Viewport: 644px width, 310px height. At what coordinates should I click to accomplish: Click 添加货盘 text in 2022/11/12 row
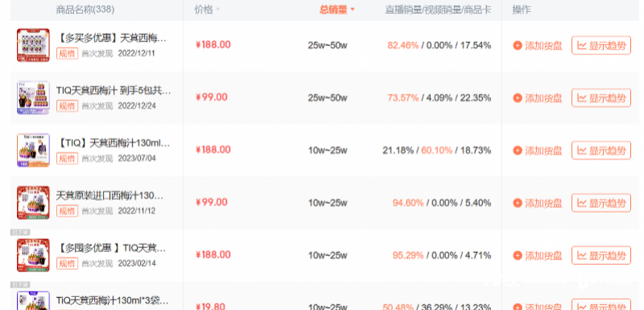(543, 203)
